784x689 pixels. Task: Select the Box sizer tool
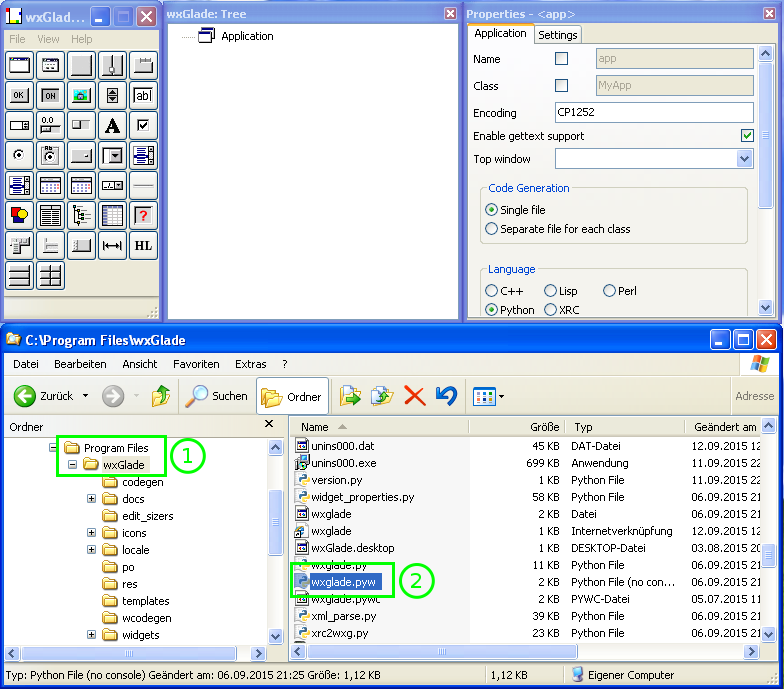[20, 276]
